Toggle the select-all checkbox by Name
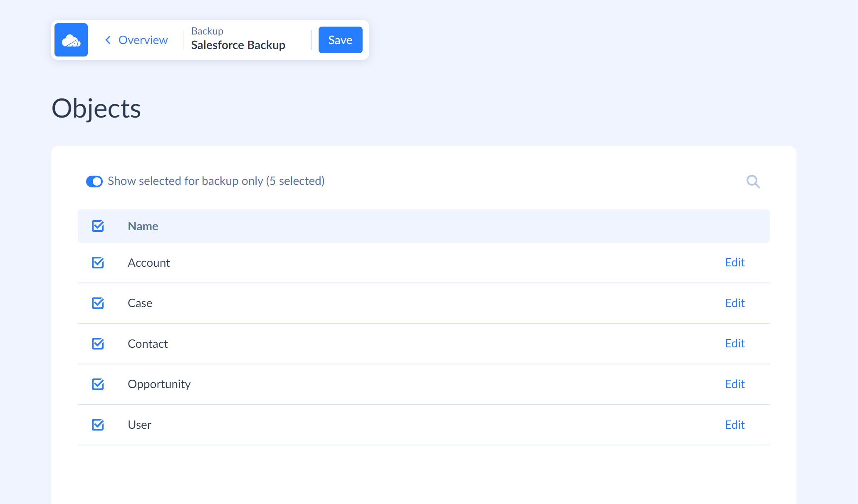Image resolution: width=858 pixels, height=504 pixels. click(x=98, y=226)
